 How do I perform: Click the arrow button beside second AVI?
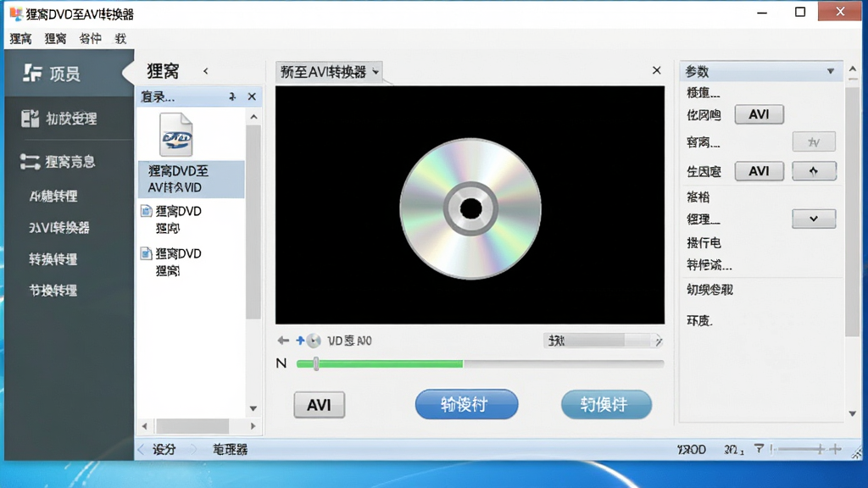(x=814, y=171)
